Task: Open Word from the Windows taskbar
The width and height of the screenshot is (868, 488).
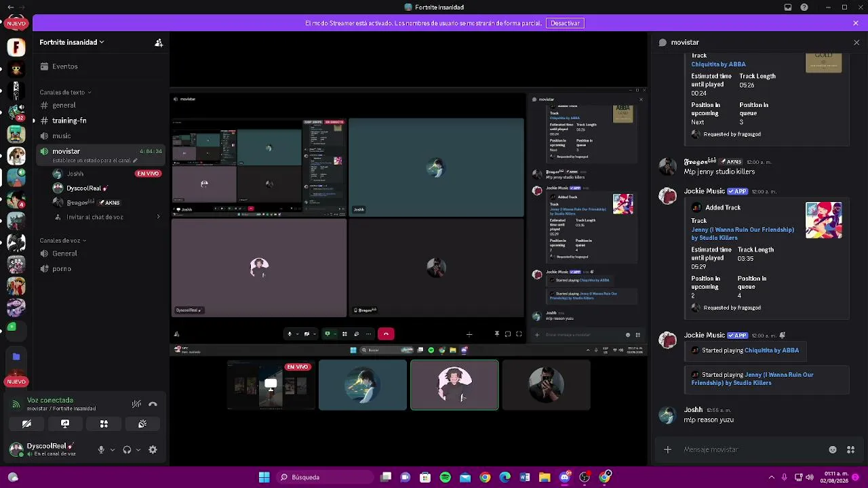Action: 525,477
